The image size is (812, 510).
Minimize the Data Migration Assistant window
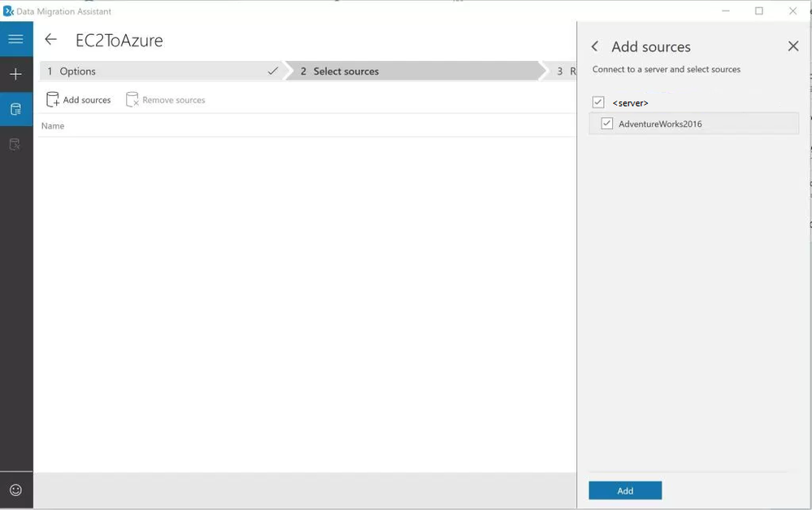(726, 11)
